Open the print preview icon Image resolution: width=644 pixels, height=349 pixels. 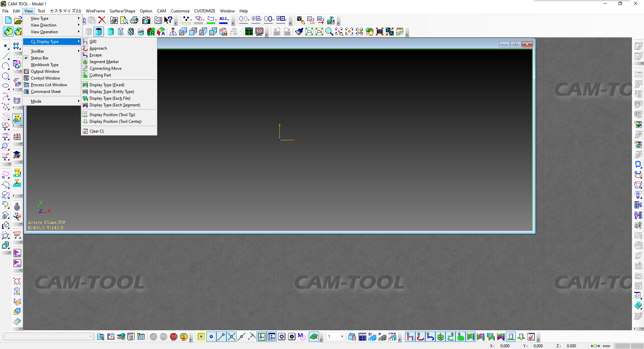point(124,20)
